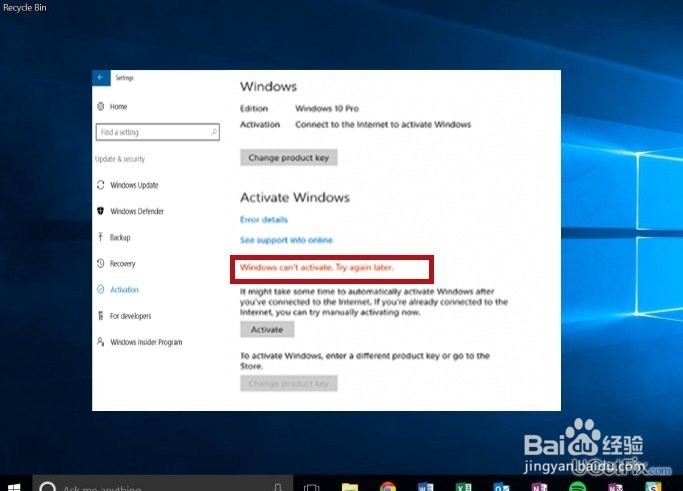The image size is (683, 491).
Task: Follow See support info online link
Action: coord(286,240)
